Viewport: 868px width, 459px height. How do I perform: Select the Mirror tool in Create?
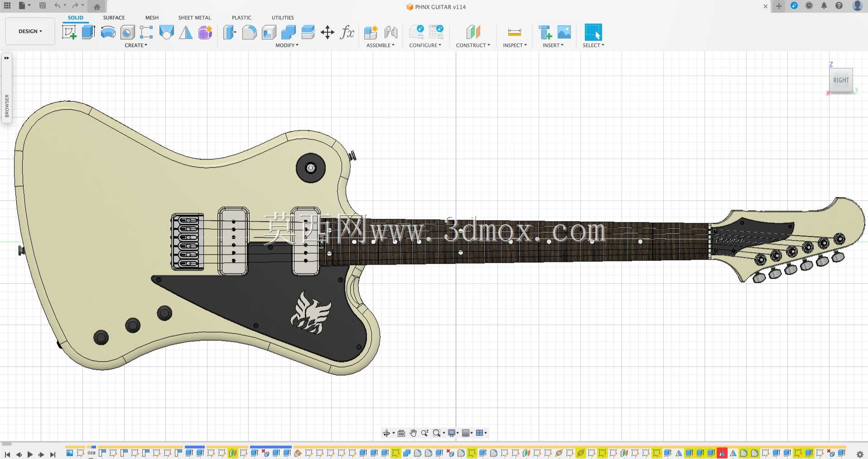(186, 32)
